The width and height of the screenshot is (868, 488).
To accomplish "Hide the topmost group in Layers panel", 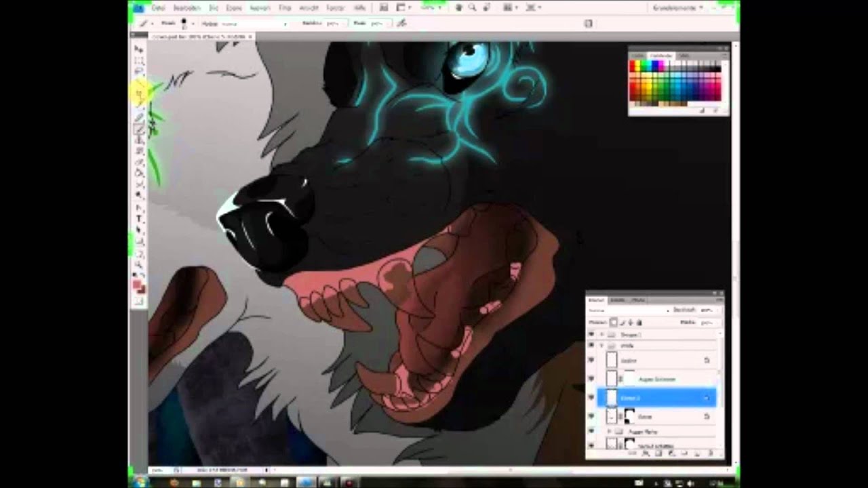I will click(591, 335).
